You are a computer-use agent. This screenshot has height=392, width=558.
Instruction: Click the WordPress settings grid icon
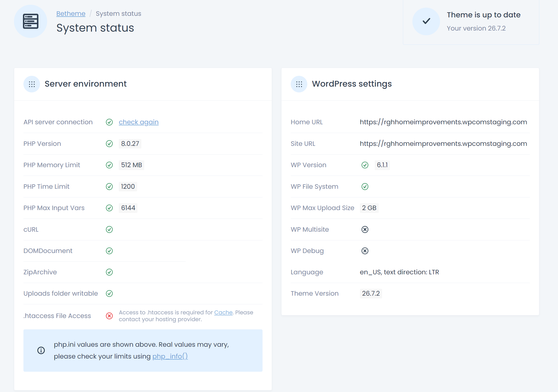coord(299,84)
